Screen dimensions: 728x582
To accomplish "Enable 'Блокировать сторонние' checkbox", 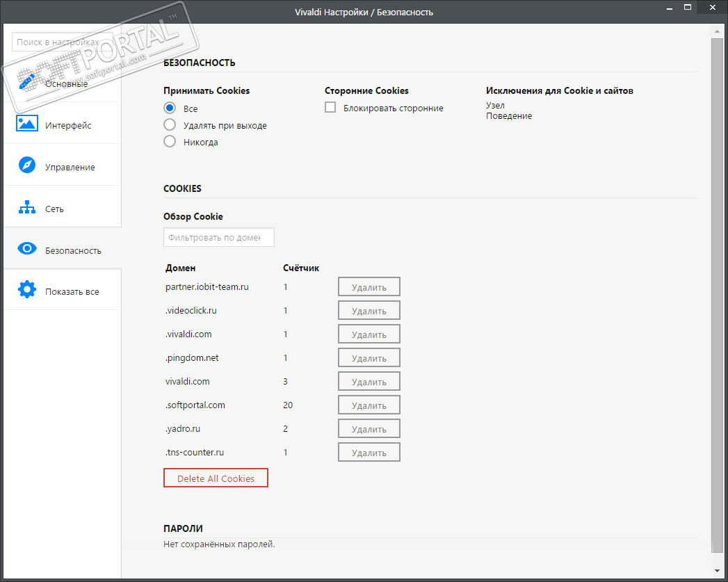I will point(330,108).
